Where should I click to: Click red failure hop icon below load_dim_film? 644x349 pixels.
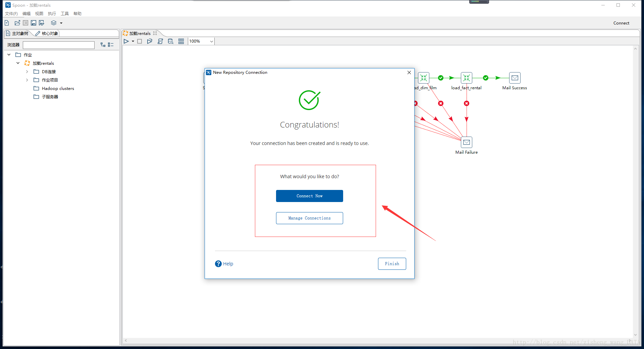(x=441, y=103)
